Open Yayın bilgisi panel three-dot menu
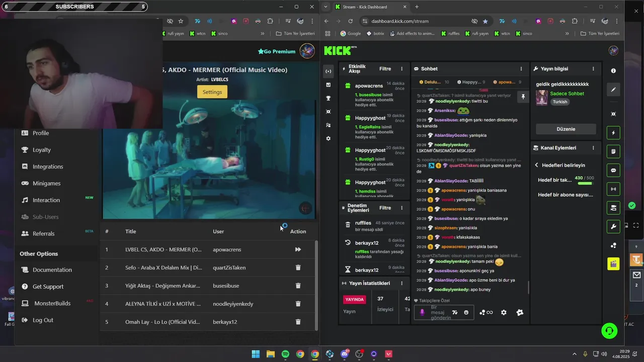 [593, 69]
